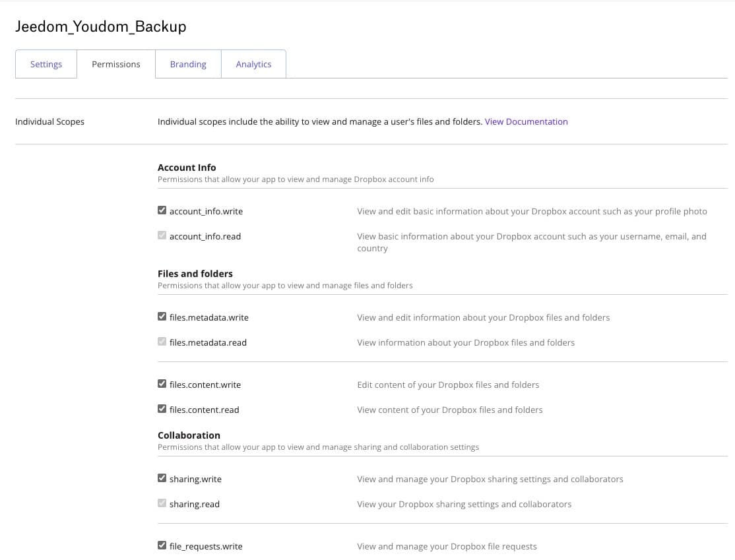Click the Account Info section heading

pos(187,168)
